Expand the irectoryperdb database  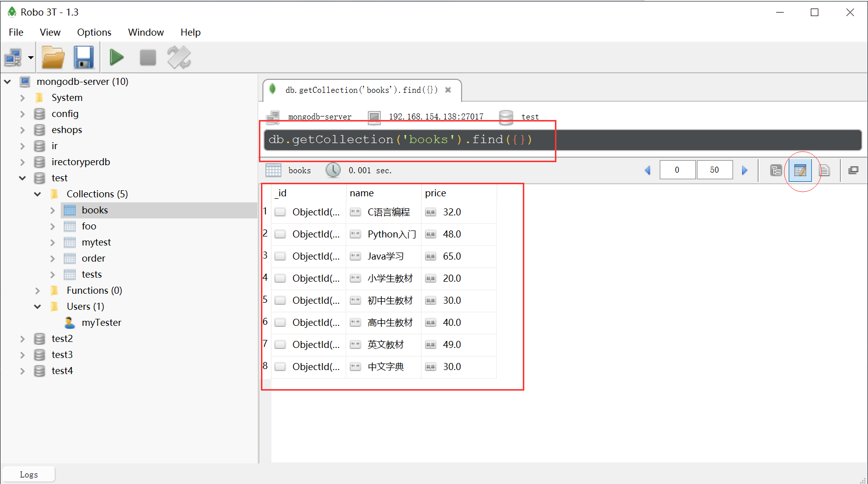[23, 162]
